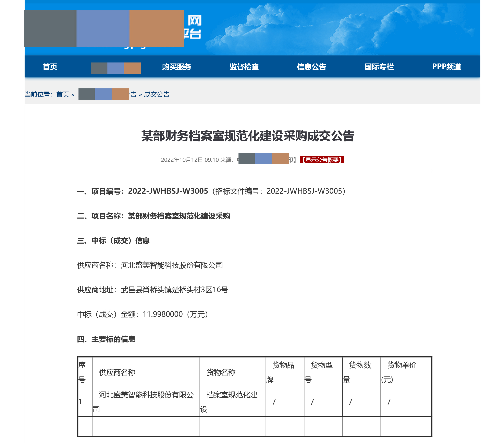The image size is (504, 443).
Task: Open the 国际专栏 menu item
Action: pyautogui.click(x=379, y=67)
